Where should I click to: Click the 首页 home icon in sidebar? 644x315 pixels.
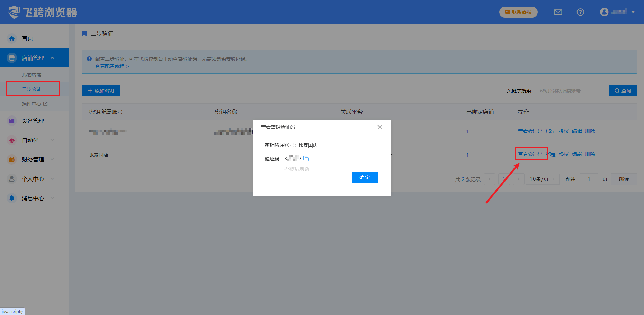coord(12,38)
